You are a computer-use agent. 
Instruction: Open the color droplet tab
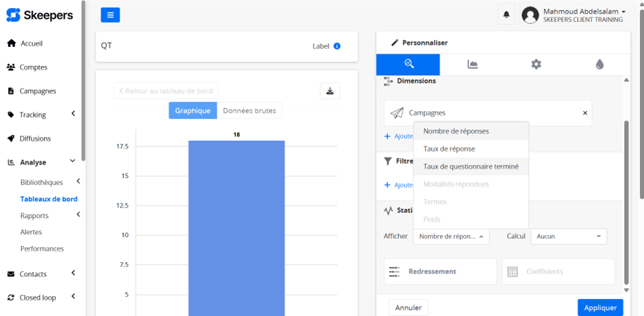pyautogui.click(x=600, y=64)
